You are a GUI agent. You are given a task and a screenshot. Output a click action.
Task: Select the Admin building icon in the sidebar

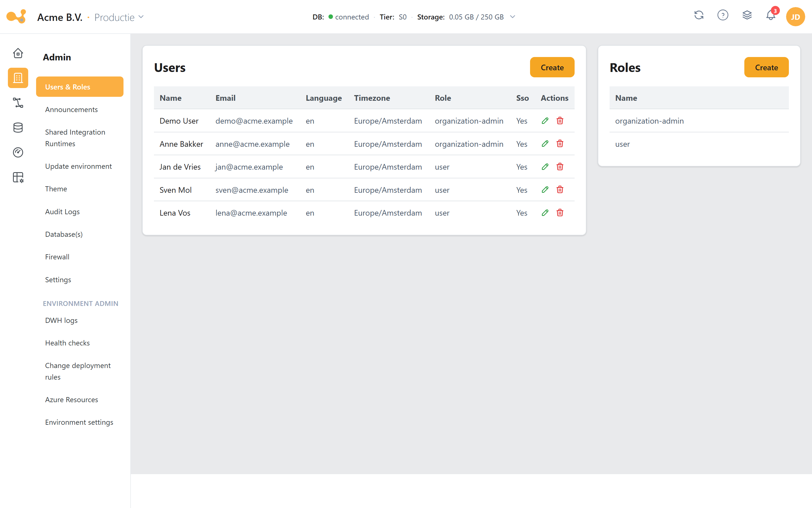pos(18,78)
